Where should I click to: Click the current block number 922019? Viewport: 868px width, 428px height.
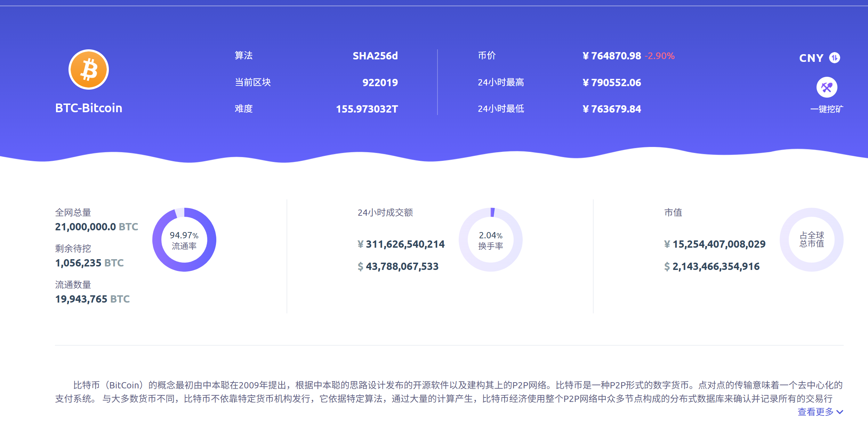(x=380, y=83)
